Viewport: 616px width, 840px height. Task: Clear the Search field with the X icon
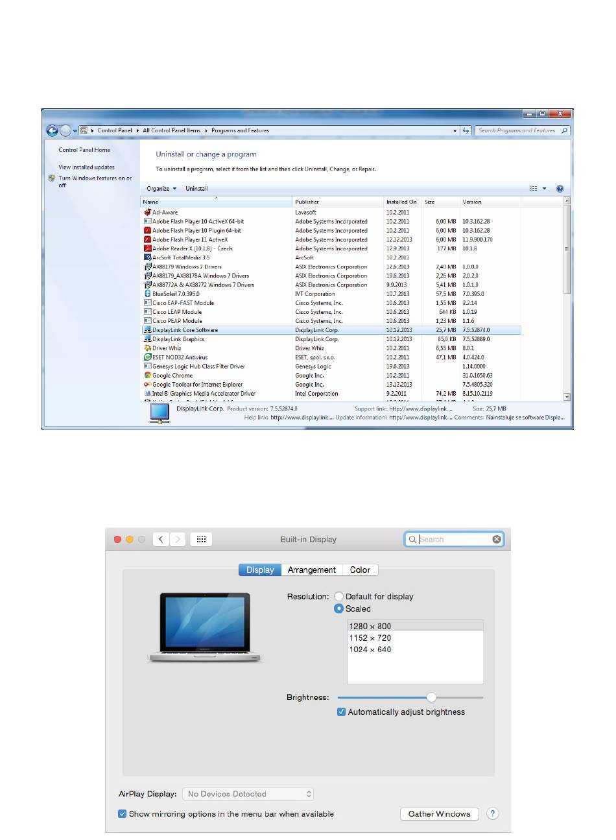pos(497,540)
